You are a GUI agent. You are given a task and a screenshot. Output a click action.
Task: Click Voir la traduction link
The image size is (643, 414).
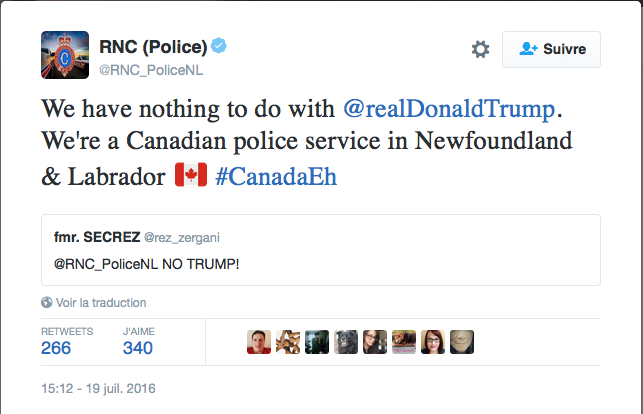pos(101,302)
